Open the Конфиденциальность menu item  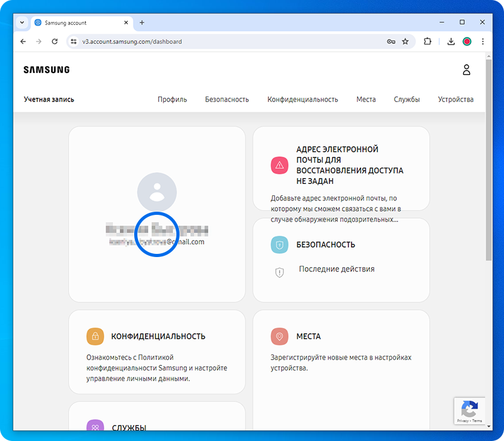(x=302, y=100)
